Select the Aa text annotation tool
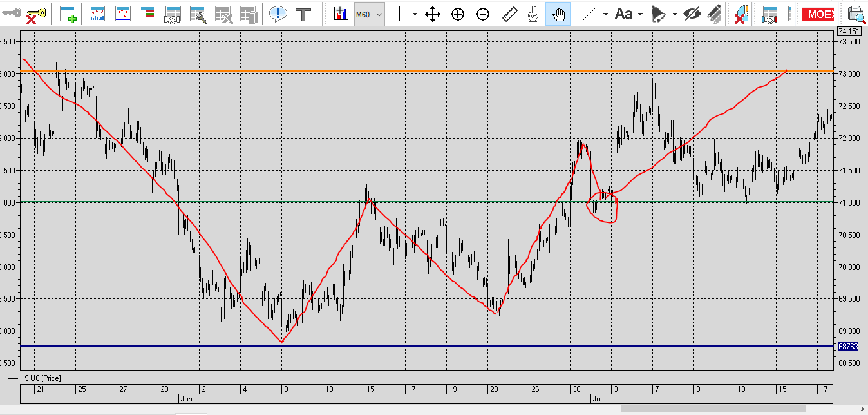 623,14
